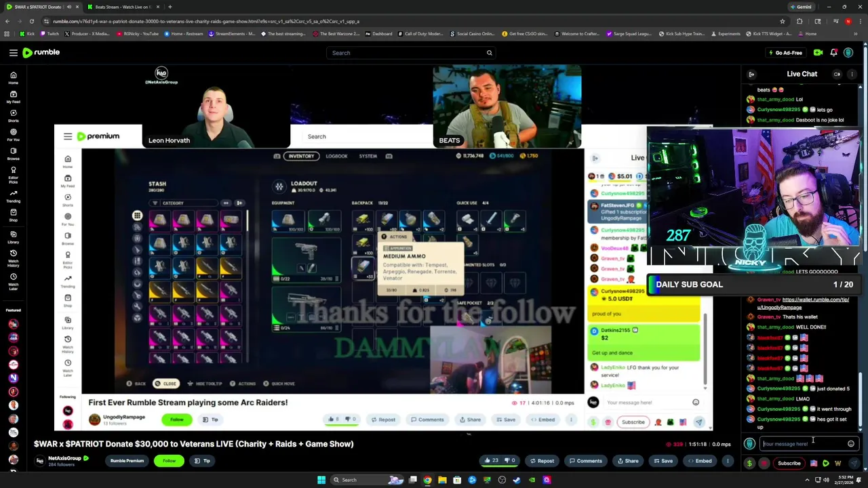Go to Home in left sidebar

13,79
